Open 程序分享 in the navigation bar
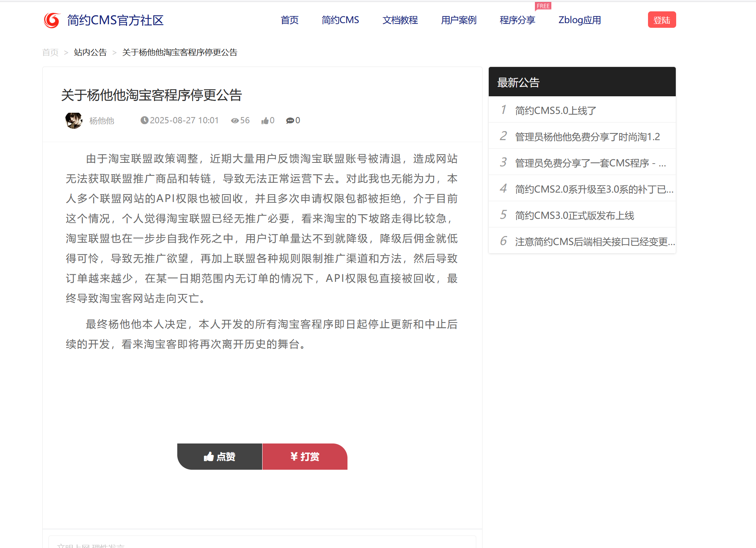 [x=517, y=20]
